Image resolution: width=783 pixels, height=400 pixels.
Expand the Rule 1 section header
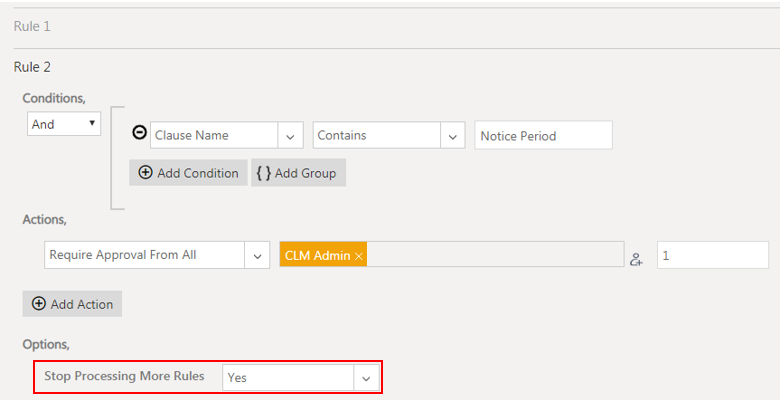click(32, 26)
